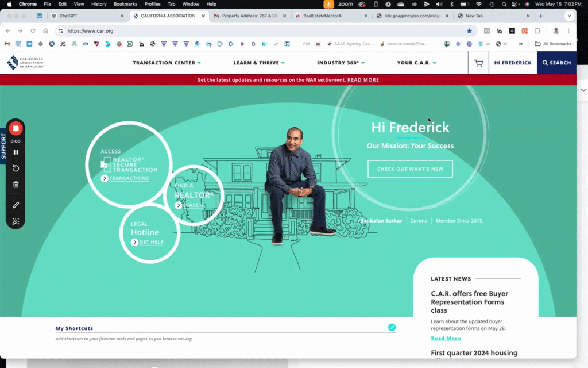Open the Chrome extensions puzzle icon
Image resolution: width=588 pixels, height=368 pixels.
pyautogui.click(x=537, y=31)
